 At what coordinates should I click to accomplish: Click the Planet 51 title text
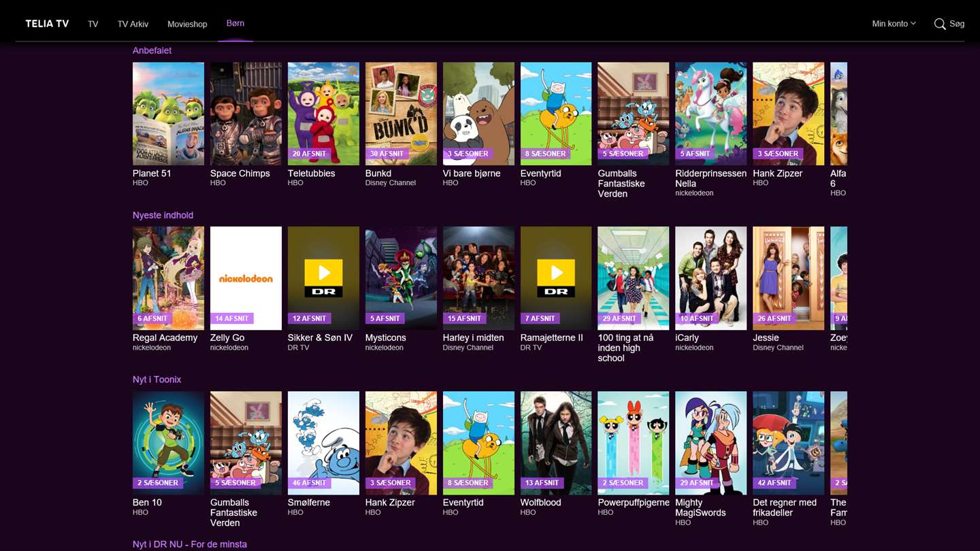point(152,173)
